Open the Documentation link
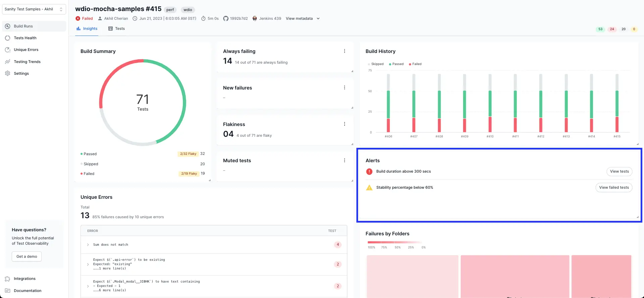The height and width of the screenshot is (298, 644). (x=28, y=291)
